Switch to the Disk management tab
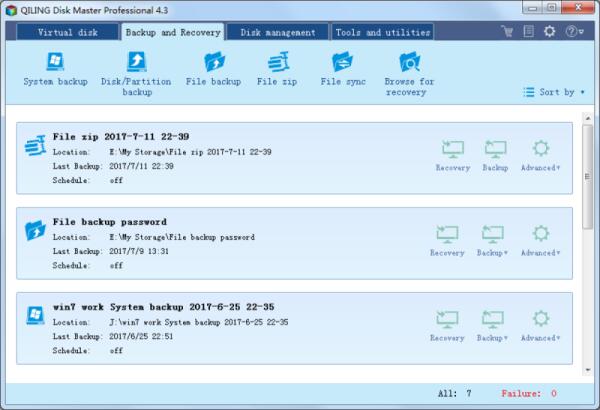This screenshot has width=600, height=410. [x=278, y=32]
